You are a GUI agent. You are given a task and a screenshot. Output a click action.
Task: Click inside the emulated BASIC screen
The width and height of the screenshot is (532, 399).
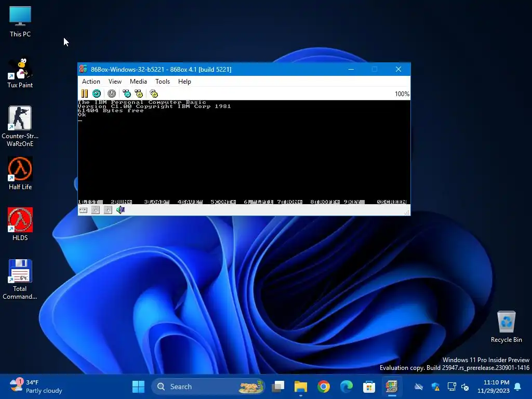[244, 152]
